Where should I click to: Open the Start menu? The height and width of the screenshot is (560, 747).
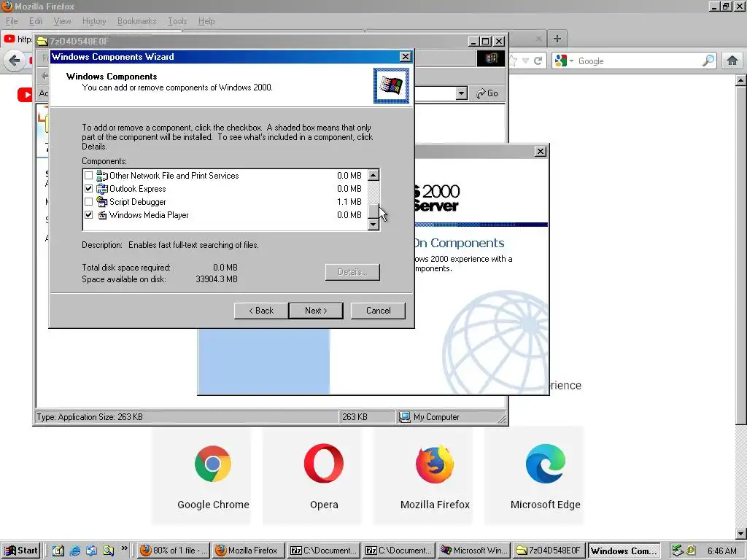21,551
